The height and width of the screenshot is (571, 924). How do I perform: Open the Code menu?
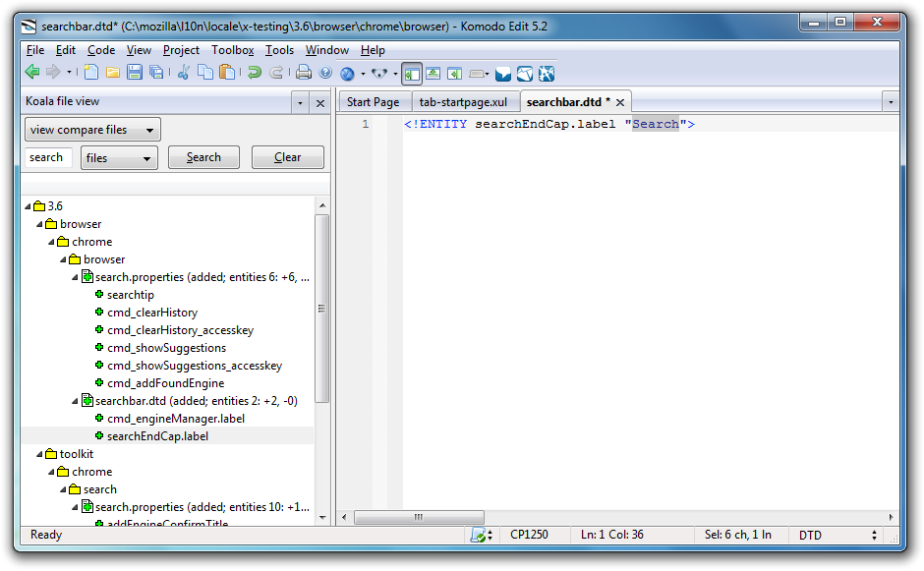[101, 50]
